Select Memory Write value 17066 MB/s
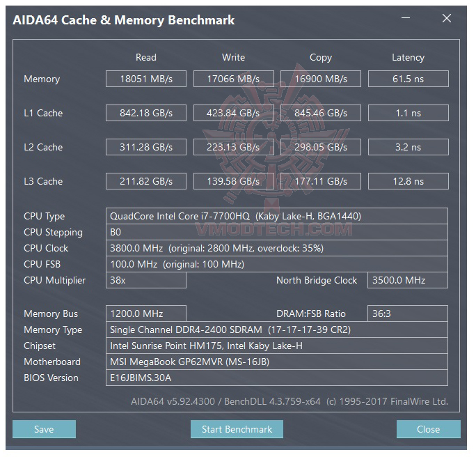Screen dimensions: 476x457 click(x=233, y=79)
